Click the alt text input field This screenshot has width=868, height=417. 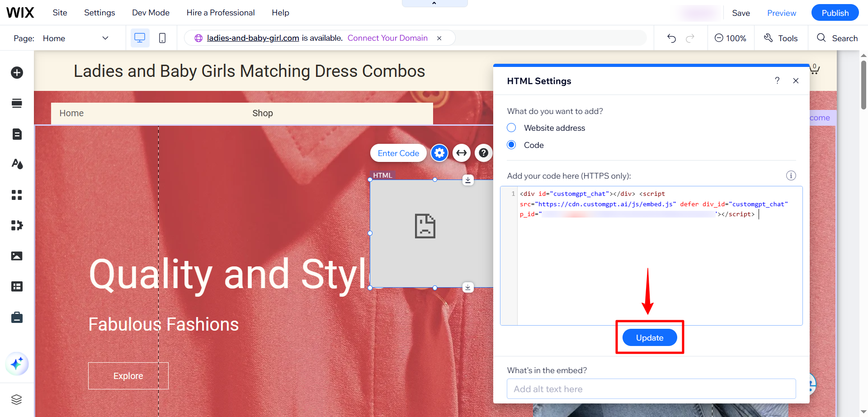click(651, 389)
